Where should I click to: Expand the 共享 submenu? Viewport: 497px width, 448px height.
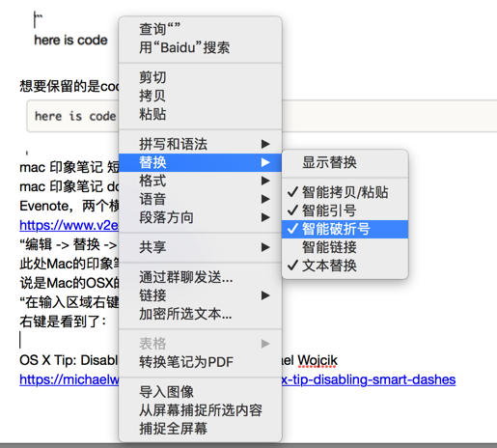pyautogui.click(x=200, y=247)
